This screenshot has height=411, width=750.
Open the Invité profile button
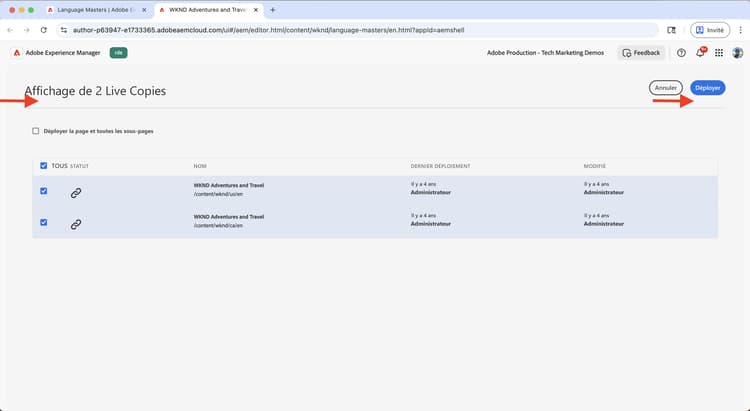click(x=710, y=30)
